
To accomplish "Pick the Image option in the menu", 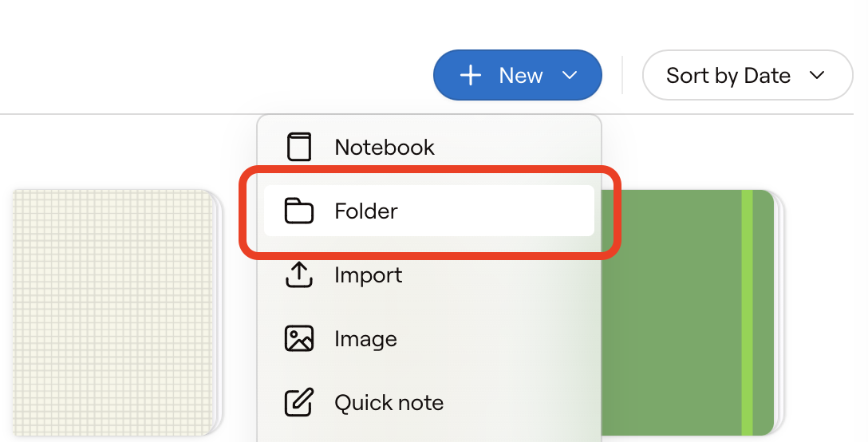I will [x=365, y=339].
